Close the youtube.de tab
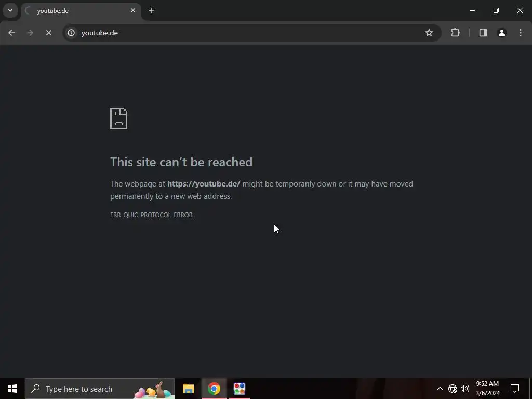Viewport: 532px width, 399px height. tap(133, 11)
